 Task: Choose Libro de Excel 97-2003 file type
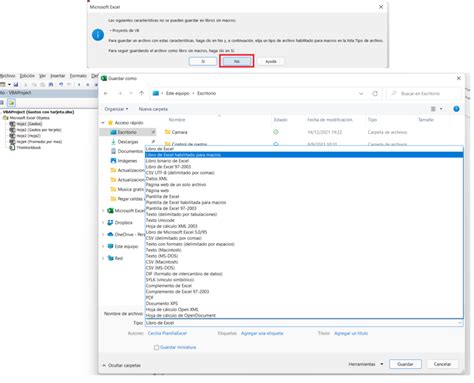(304, 167)
